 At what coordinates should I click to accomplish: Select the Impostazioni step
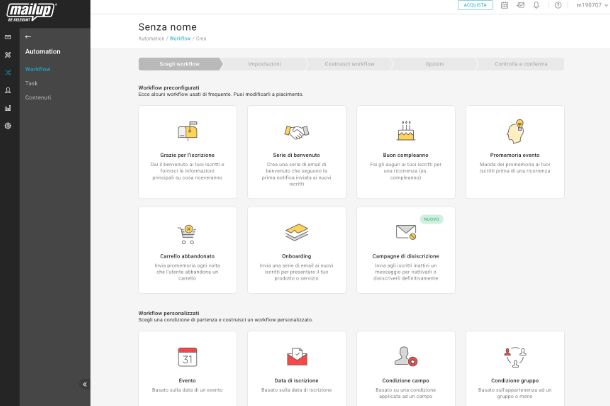point(265,64)
